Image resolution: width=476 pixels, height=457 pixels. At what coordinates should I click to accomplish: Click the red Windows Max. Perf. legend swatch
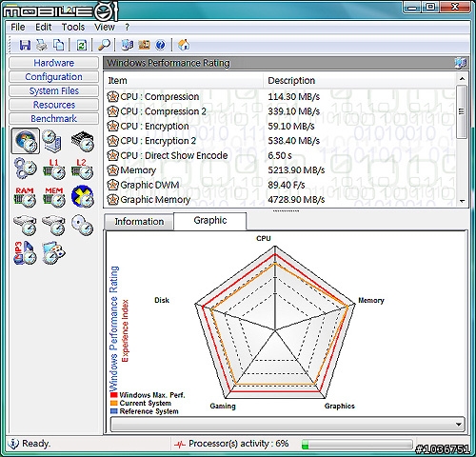coord(114,395)
